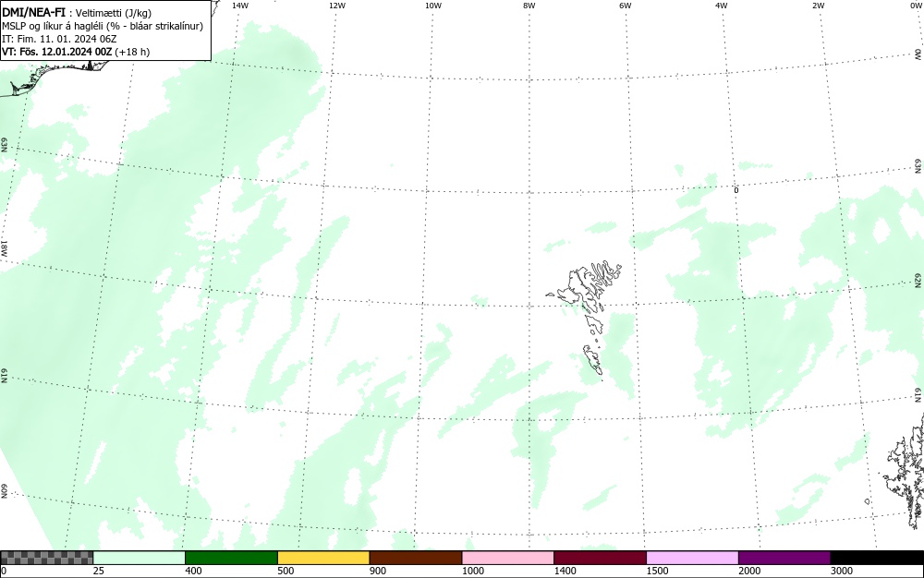Click the legend scale value 1500
924x578 pixels.
click(657, 571)
